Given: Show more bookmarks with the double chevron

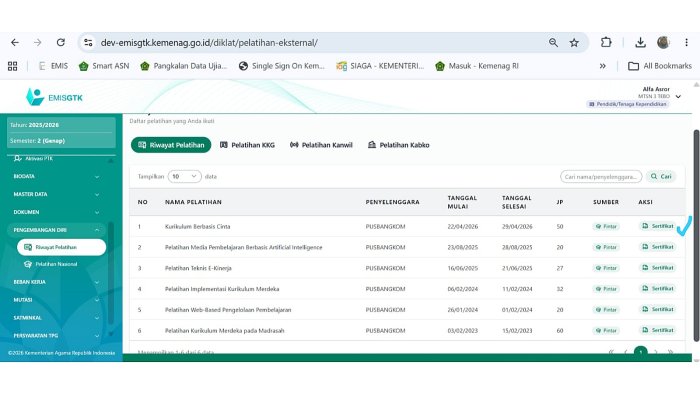Looking at the screenshot, I should 603,66.
